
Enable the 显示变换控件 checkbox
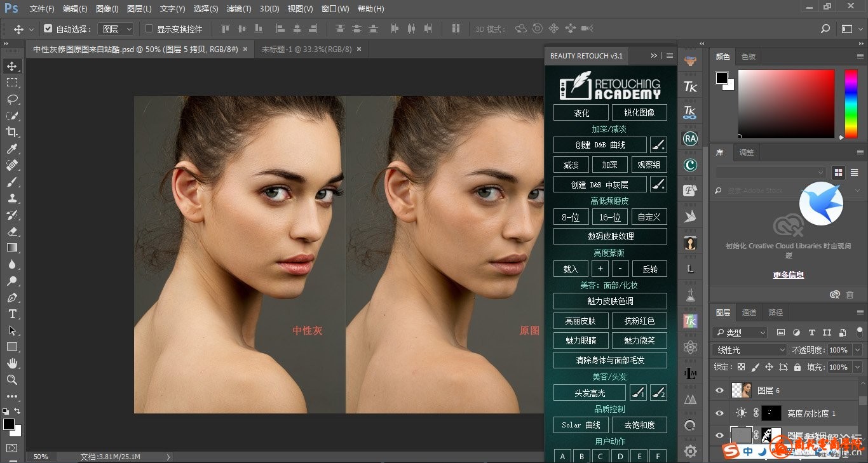click(x=149, y=29)
